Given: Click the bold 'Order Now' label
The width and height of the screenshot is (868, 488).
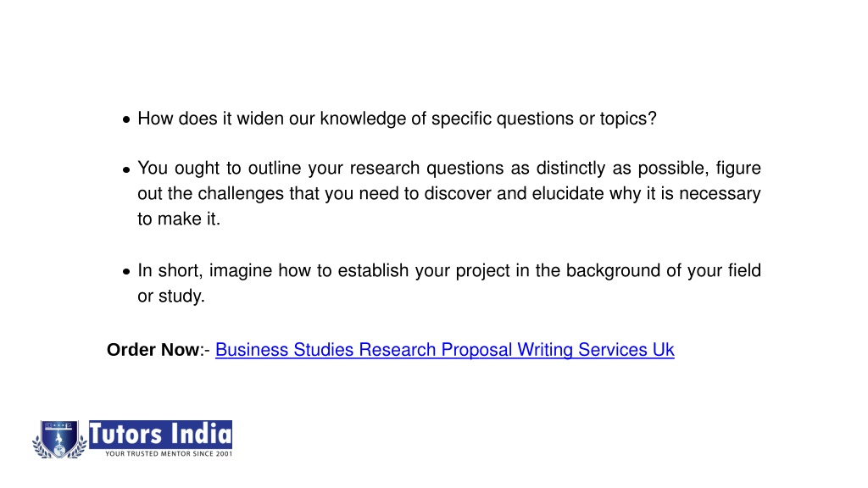Looking at the screenshot, I should (x=153, y=350).
